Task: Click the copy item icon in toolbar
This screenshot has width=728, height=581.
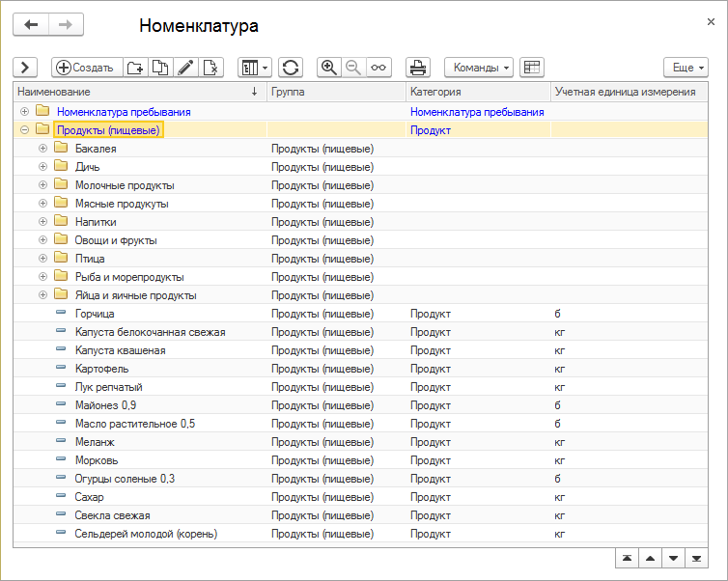Action: tap(161, 68)
